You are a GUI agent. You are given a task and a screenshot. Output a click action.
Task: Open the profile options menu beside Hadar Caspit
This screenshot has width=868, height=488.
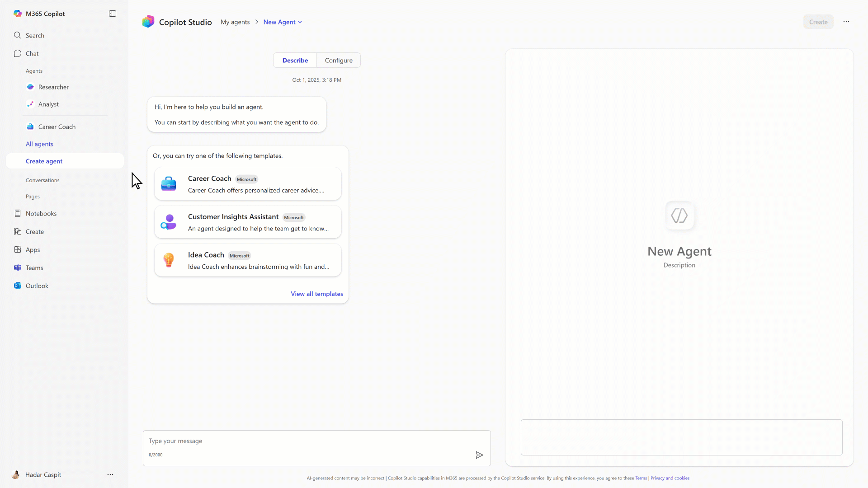tap(110, 474)
